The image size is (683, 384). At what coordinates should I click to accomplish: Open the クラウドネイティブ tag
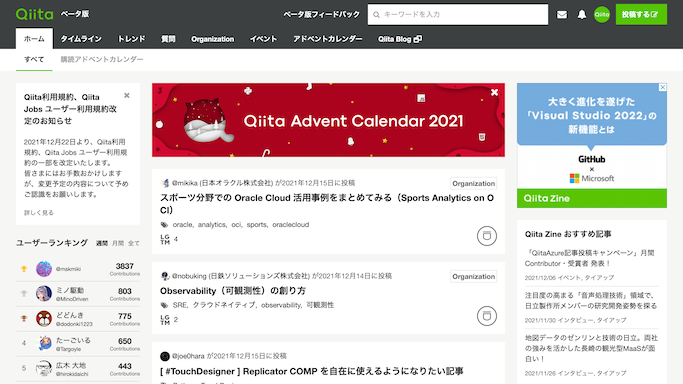pos(224,305)
